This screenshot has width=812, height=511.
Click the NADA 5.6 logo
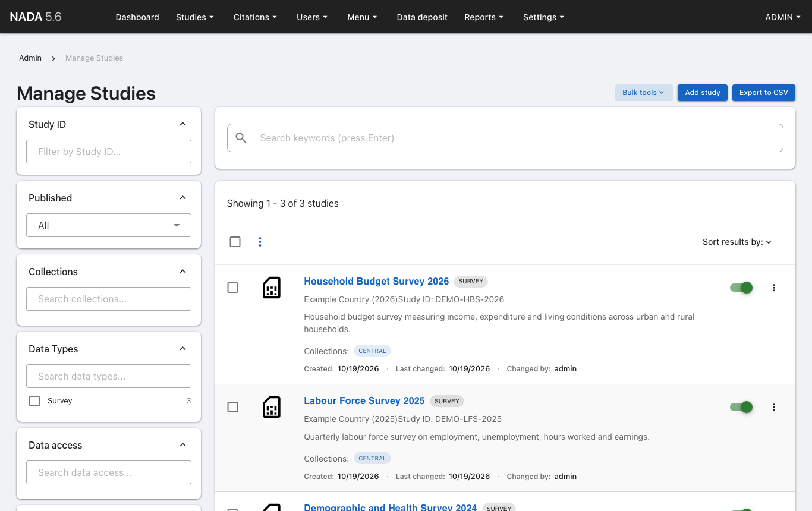36,17
